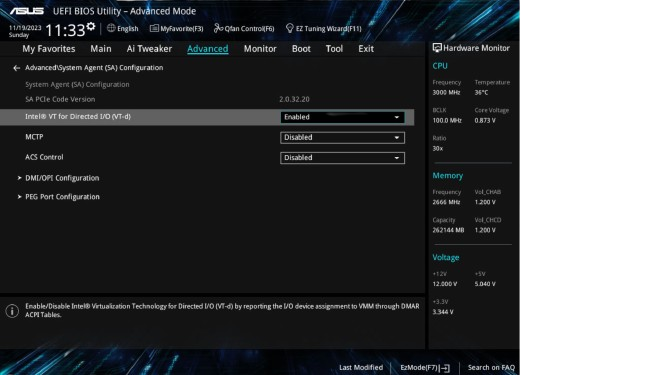The image size is (666, 375).
Task: Click the 5.040 V value
Action: [485, 284]
